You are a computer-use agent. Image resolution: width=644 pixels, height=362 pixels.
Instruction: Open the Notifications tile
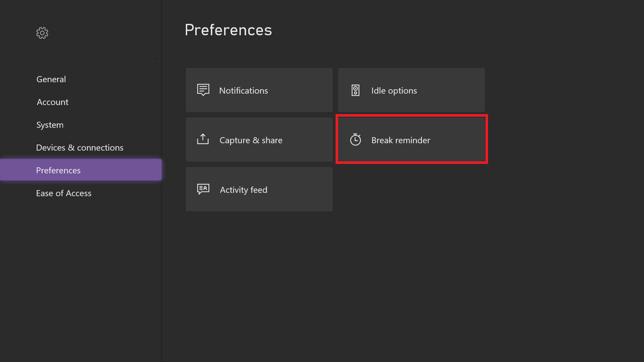point(259,90)
